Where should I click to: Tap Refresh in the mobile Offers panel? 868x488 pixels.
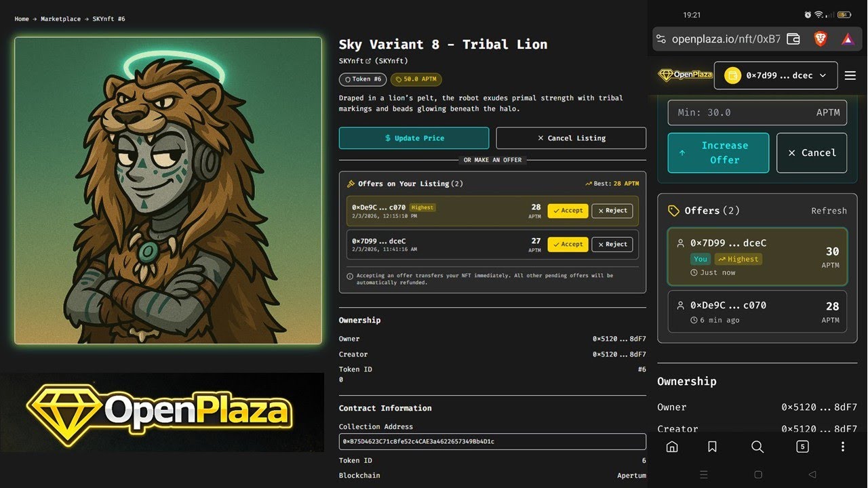click(x=829, y=211)
